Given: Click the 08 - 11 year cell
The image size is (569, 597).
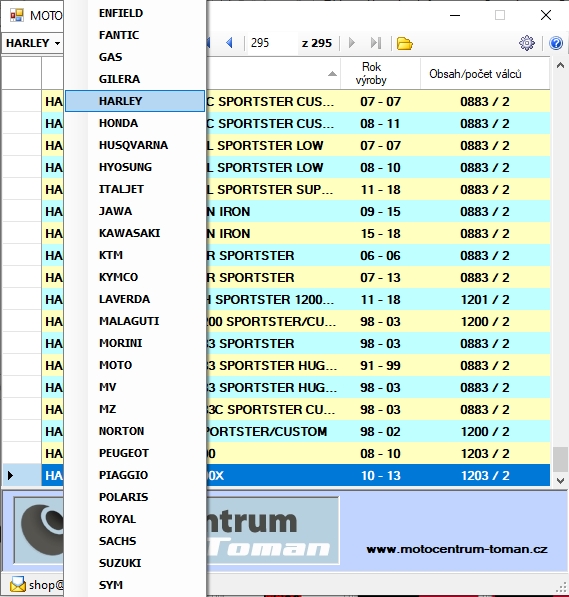Looking at the screenshot, I should [380, 123].
